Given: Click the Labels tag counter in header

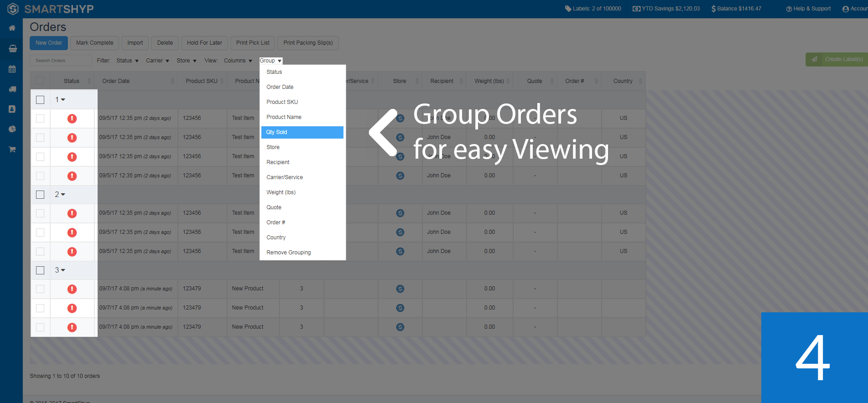Looking at the screenshot, I should coord(593,9).
